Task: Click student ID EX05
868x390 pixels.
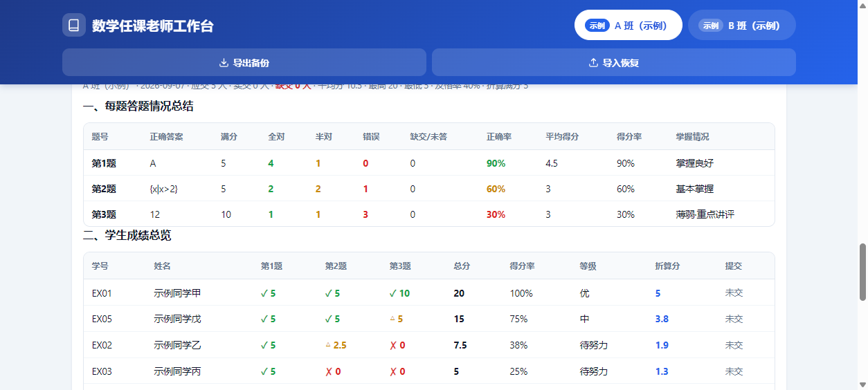Action: [x=102, y=319]
